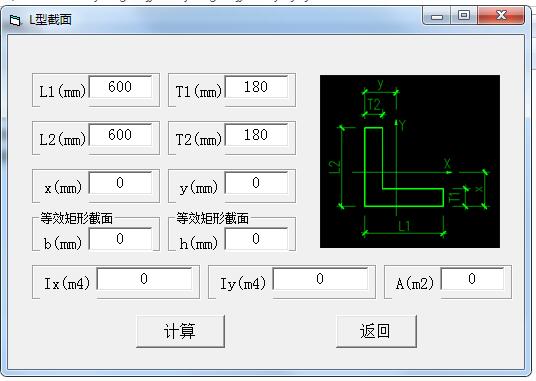Click the T2 dimension label in diagram
536x381 pixels.
click(x=374, y=104)
